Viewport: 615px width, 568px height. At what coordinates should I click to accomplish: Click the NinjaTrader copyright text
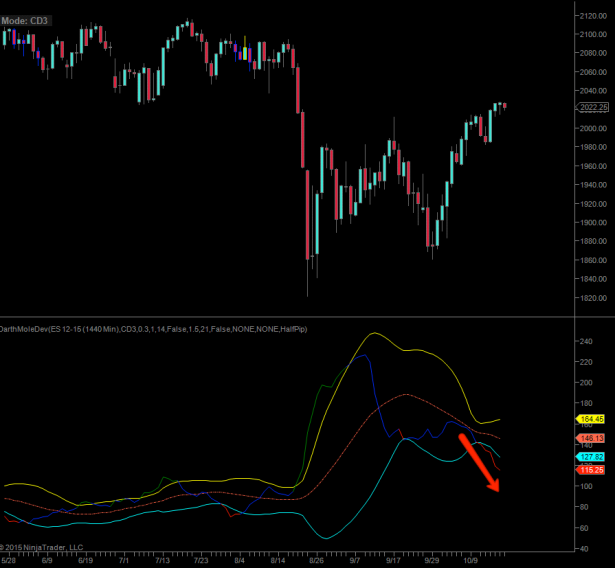pos(42,547)
